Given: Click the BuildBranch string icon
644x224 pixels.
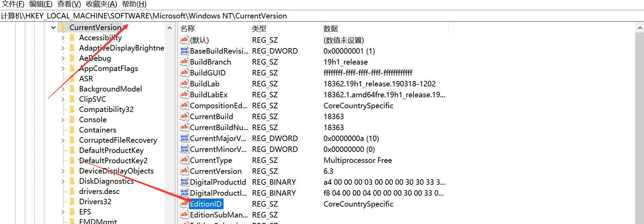Looking at the screenshot, I should [x=184, y=62].
